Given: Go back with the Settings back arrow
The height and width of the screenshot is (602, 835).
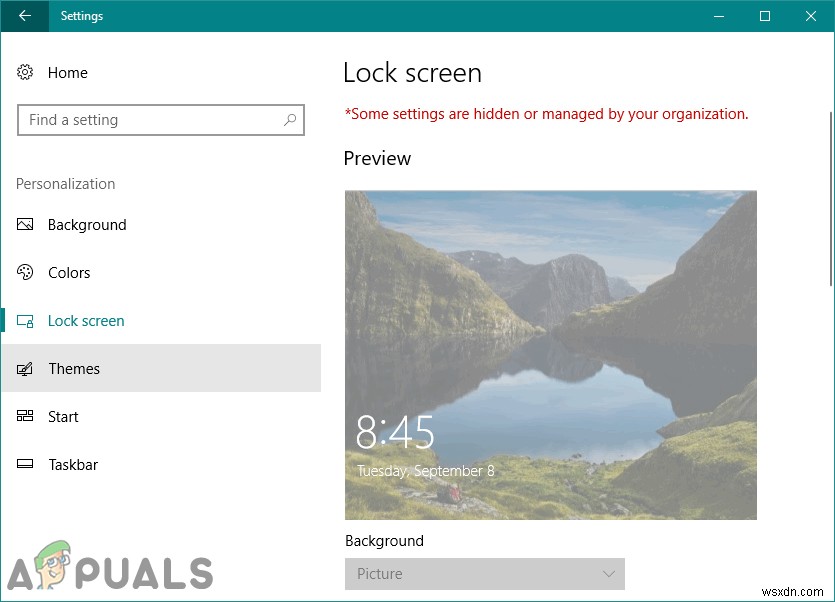Looking at the screenshot, I should coord(24,16).
